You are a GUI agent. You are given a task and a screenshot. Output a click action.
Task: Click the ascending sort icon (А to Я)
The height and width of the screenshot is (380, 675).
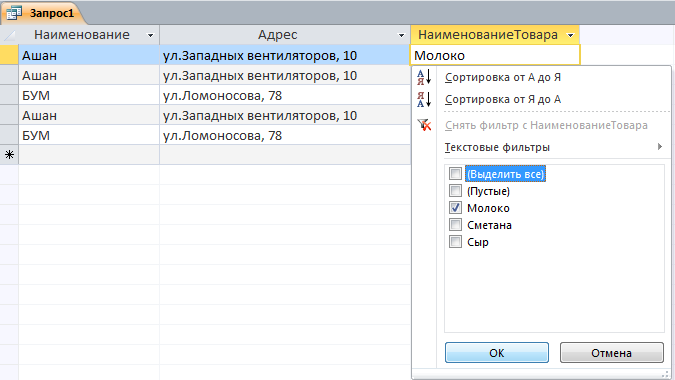pos(424,77)
